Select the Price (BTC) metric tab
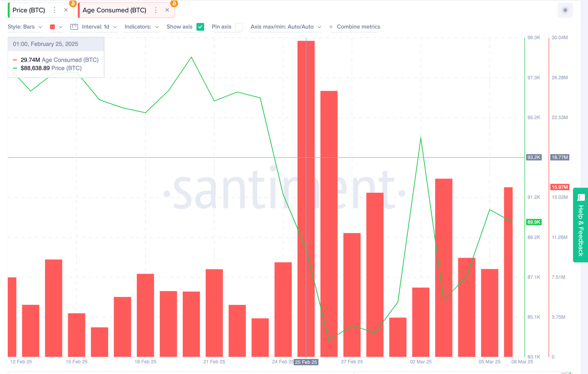This screenshot has height=374, width=588. [x=28, y=10]
